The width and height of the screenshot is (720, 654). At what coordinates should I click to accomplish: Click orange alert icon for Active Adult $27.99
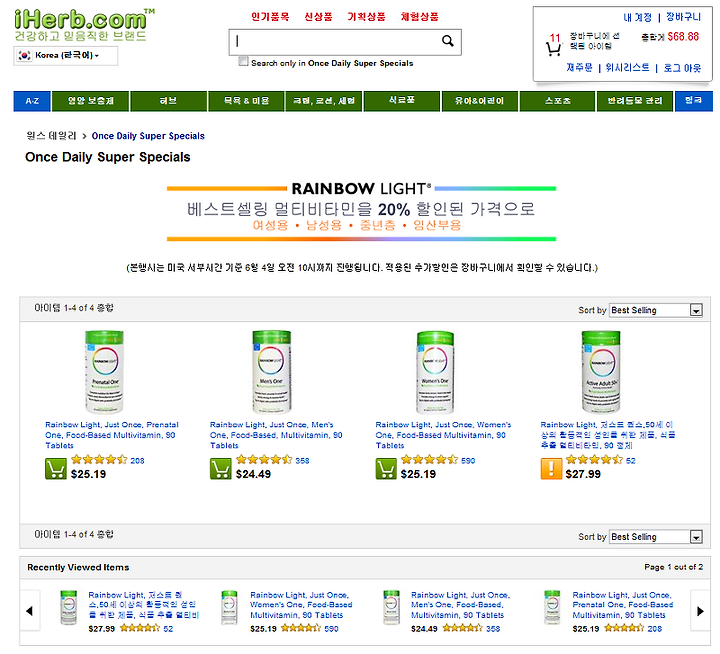click(x=551, y=469)
